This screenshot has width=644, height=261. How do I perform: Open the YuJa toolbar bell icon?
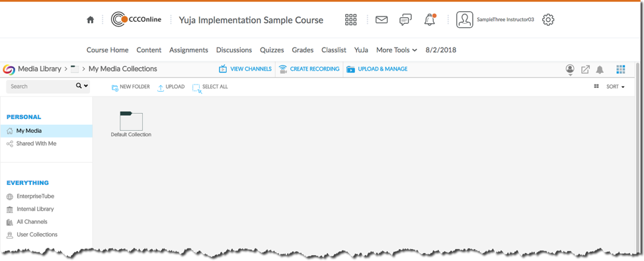pos(600,69)
